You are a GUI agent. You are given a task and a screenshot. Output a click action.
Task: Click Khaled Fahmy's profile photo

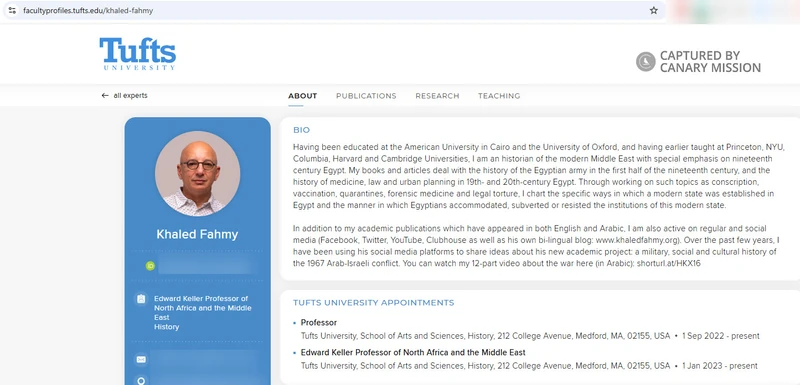point(197,174)
